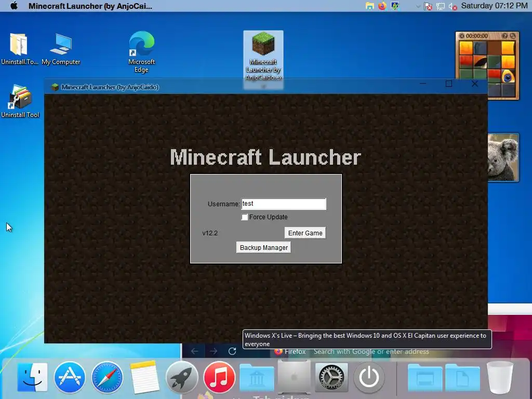
Task: Open the Action Center flag icon
Action: (428, 6)
